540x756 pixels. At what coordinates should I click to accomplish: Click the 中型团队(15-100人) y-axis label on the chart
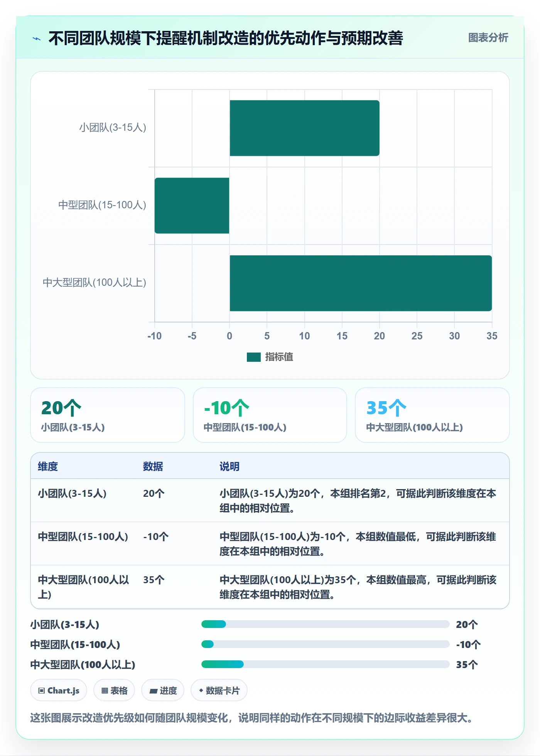(x=102, y=205)
